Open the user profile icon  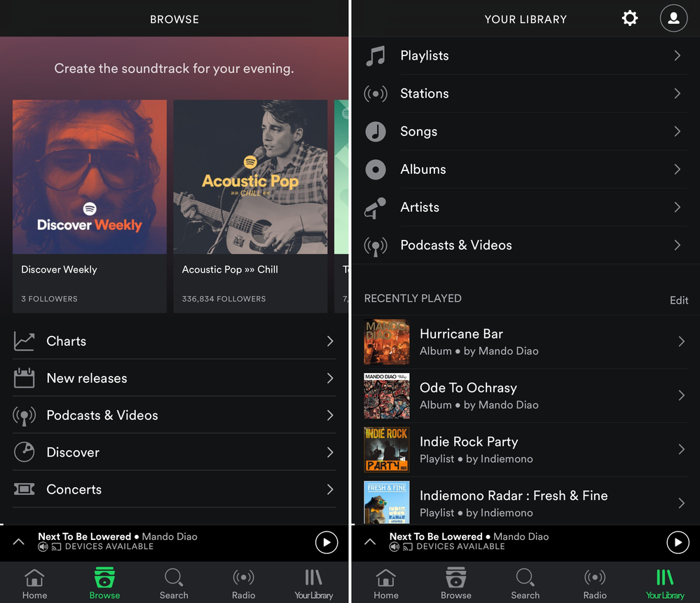673,18
